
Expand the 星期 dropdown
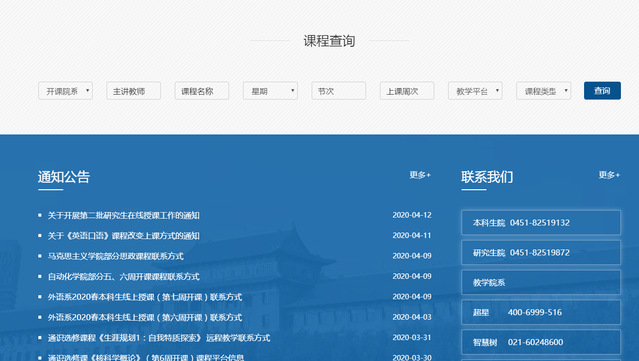(270, 91)
